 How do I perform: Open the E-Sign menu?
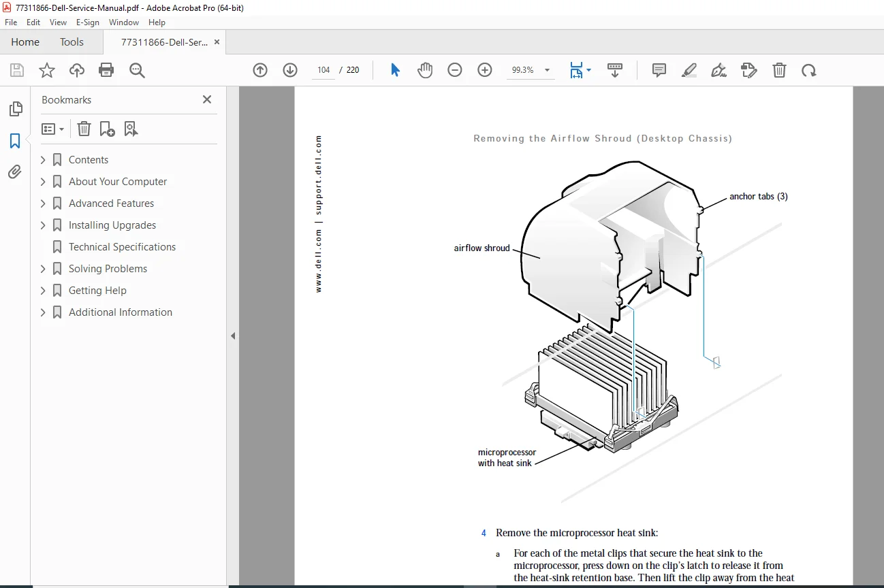tap(88, 22)
